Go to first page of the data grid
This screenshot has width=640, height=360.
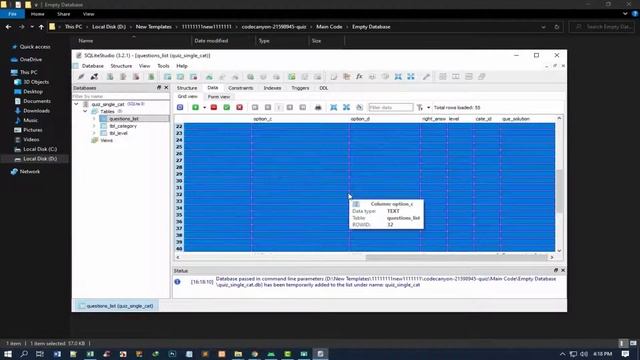point(255,107)
